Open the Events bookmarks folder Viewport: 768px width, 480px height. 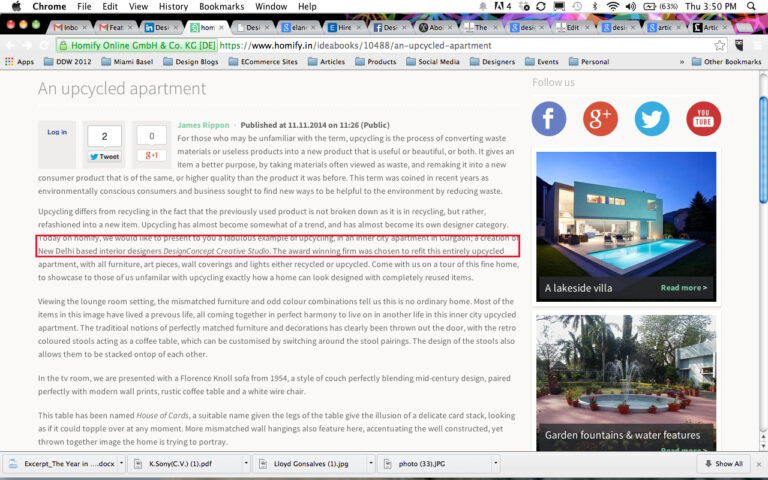click(x=542, y=62)
